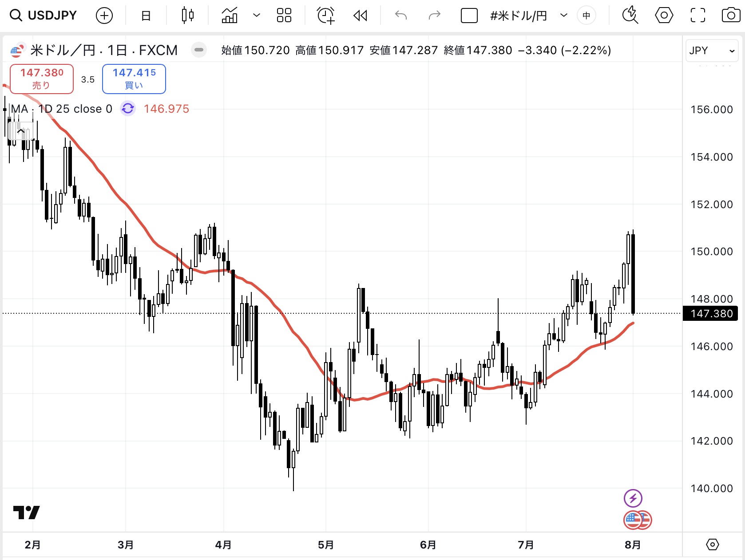Create an alert with the clock-plus icon
Viewport: 745px width, 560px height.
tap(326, 16)
